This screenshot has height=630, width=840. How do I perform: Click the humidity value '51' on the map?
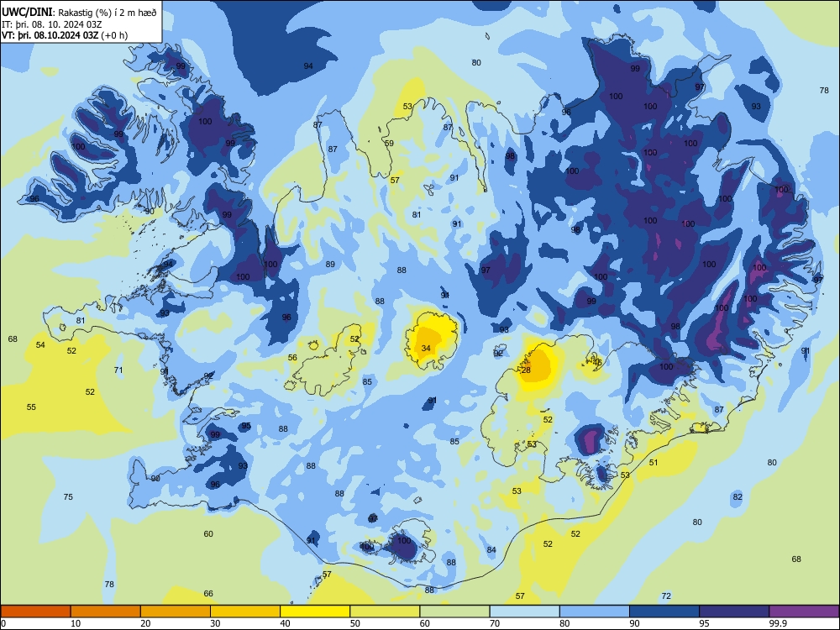[654, 463]
